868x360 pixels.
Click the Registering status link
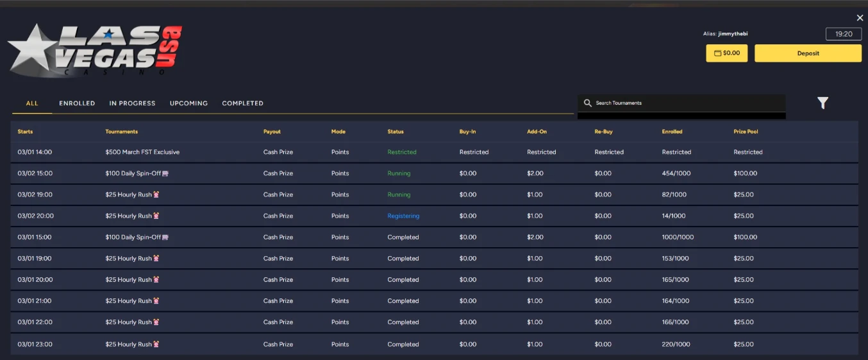[403, 216]
